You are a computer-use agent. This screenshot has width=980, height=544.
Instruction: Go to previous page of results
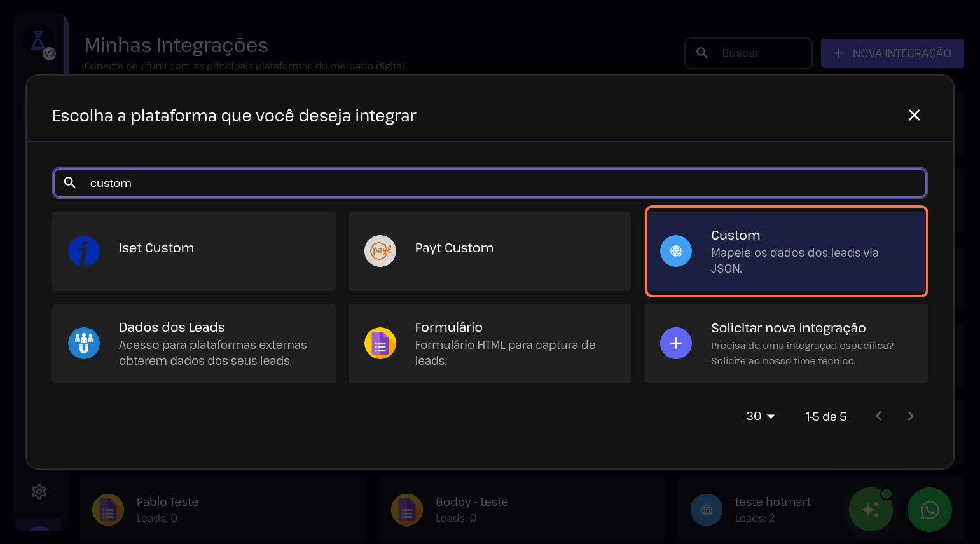click(879, 416)
